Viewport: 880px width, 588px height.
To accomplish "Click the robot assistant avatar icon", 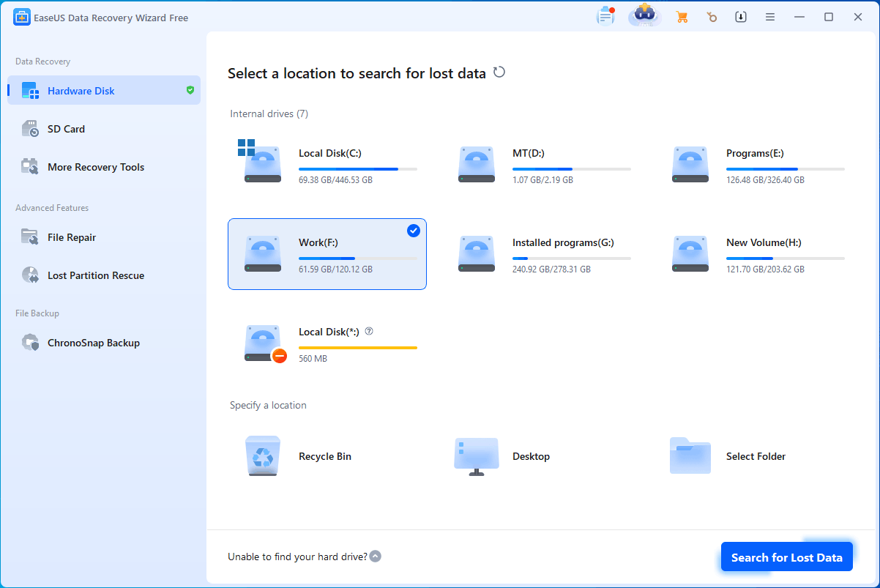I will 645,15.
